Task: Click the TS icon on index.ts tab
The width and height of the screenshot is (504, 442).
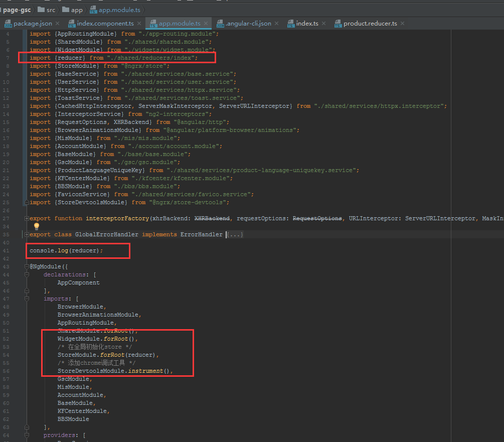Action: [x=290, y=24]
